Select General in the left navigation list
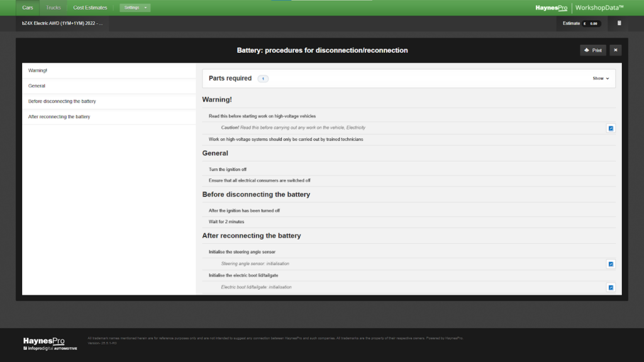644x362 pixels. 36,85
